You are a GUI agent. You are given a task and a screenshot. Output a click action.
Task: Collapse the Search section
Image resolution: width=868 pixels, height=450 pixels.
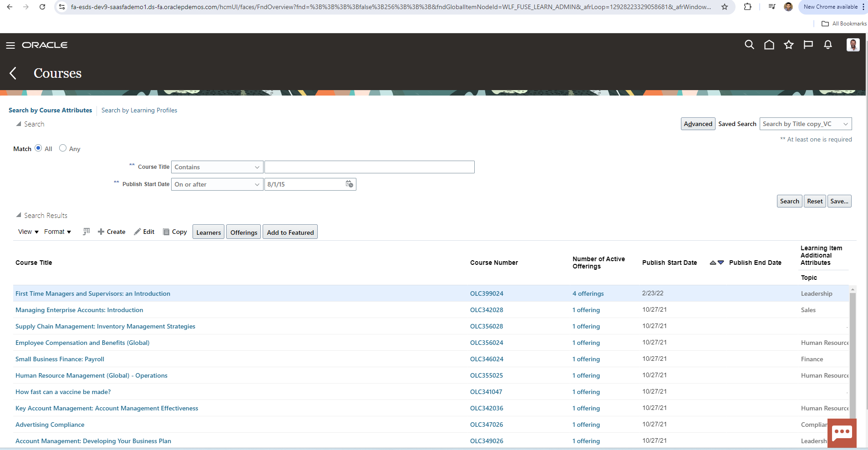19,124
